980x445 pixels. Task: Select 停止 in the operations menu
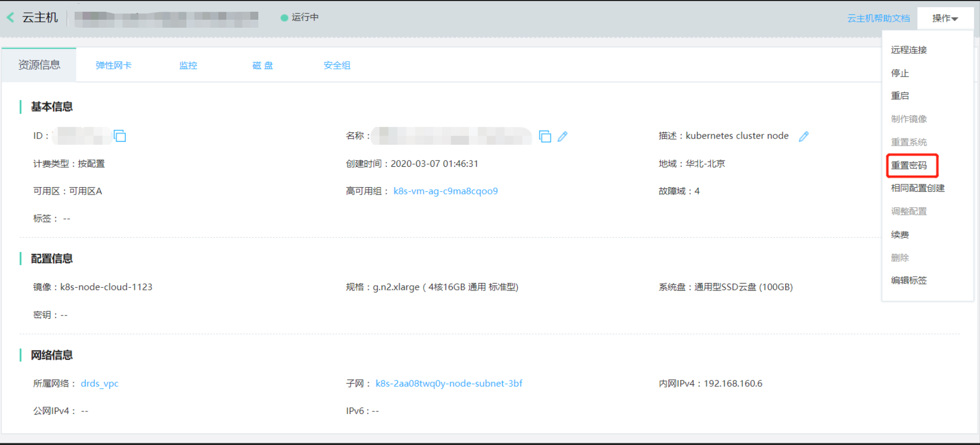pos(900,73)
